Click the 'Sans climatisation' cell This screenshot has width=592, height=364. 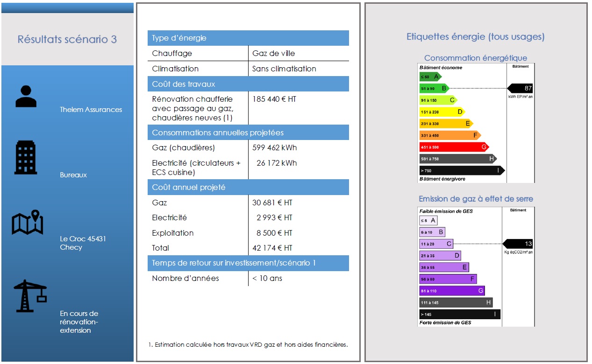coord(284,69)
